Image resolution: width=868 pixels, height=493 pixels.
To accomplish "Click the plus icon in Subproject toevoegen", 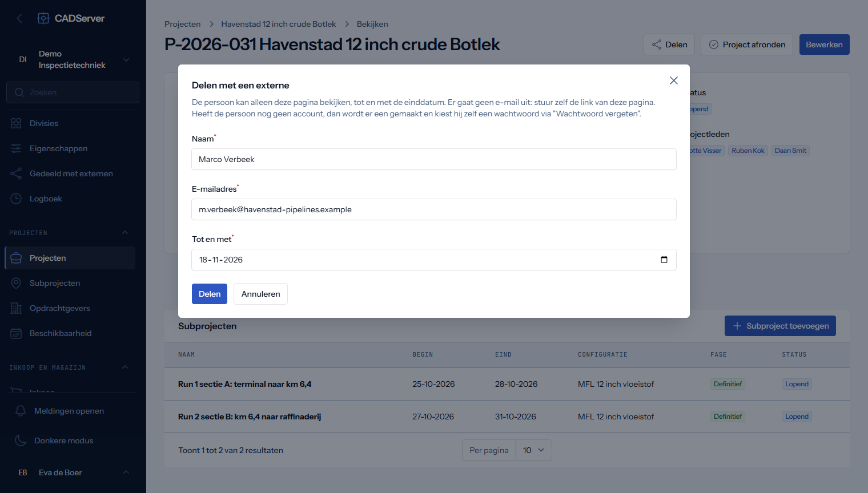I will 737,326.
